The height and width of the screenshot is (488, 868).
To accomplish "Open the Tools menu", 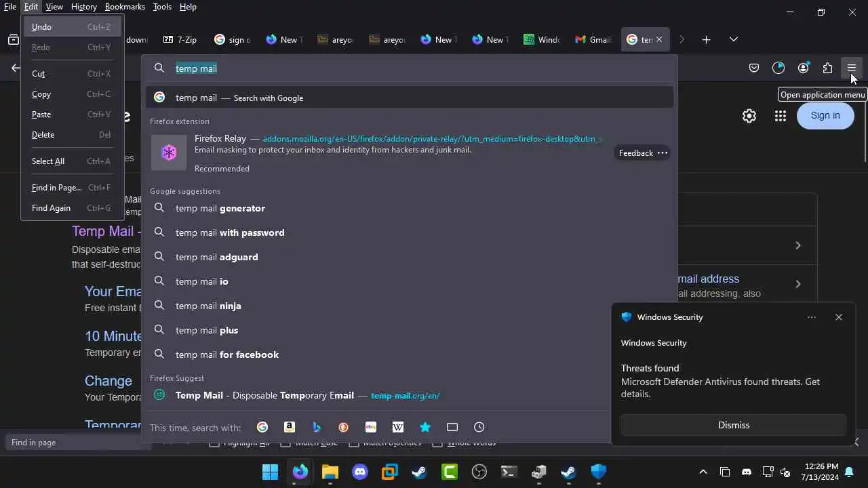I will click(162, 7).
